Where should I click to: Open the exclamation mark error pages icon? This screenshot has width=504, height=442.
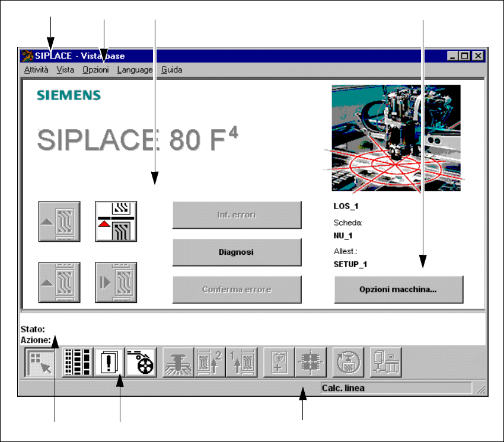pyautogui.click(x=109, y=363)
